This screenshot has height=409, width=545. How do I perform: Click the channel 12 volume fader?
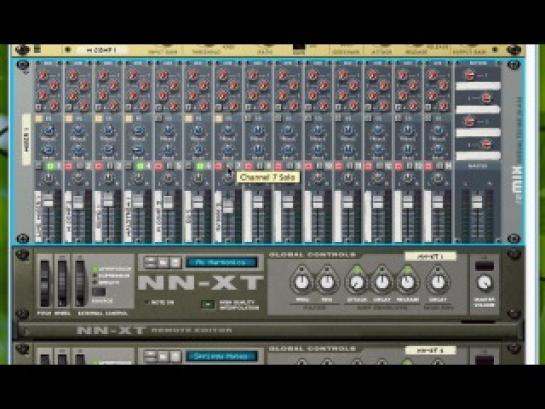pos(377,202)
